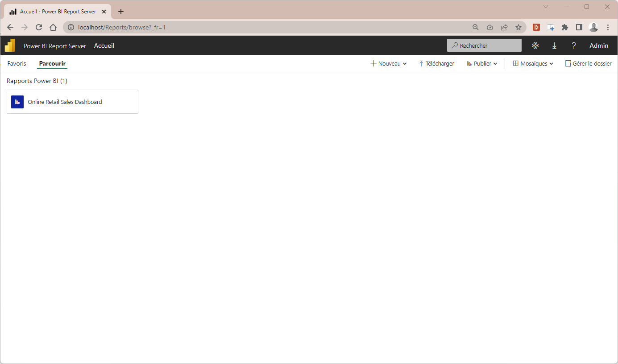Click the speedometer icon in address bar

490,27
